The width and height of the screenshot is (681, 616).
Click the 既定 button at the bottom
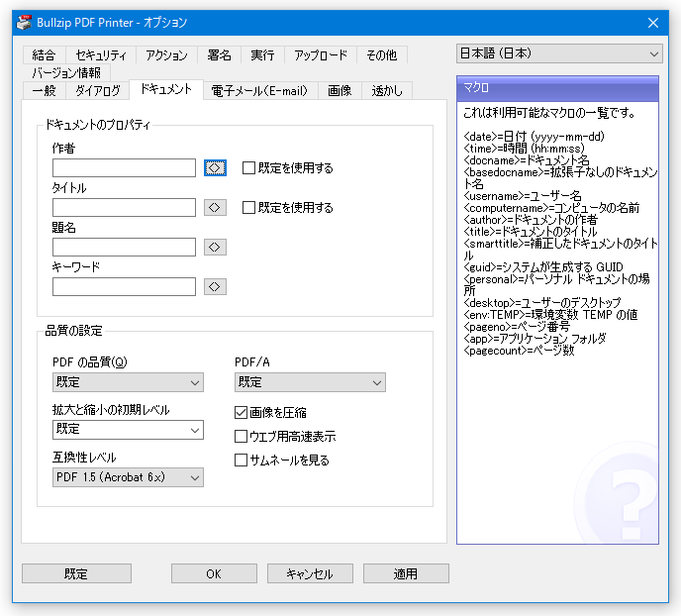pos(76,573)
